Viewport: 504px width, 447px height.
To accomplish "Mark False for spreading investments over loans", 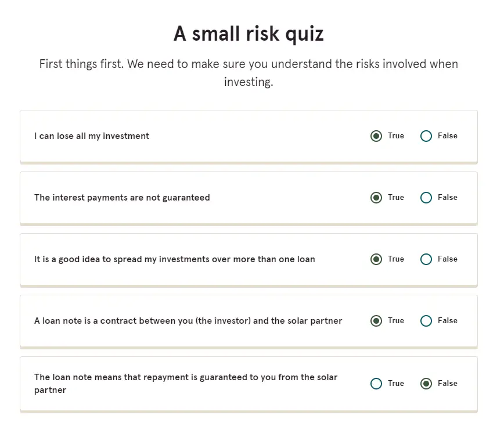I will click(x=426, y=259).
